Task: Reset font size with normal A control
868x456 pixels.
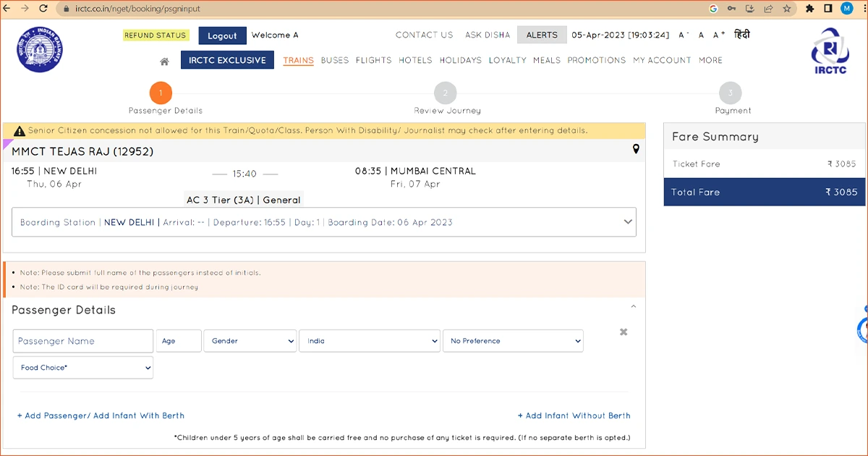Action: [701, 35]
